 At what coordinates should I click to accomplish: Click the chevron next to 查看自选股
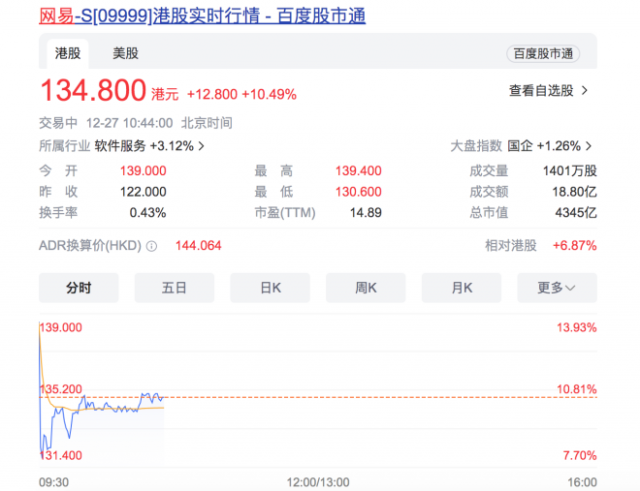[x=585, y=91]
